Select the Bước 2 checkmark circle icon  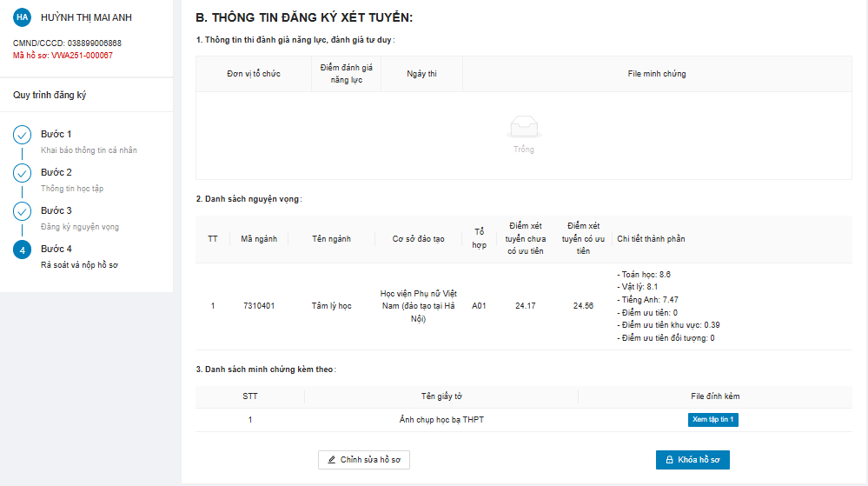(x=22, y=173)
